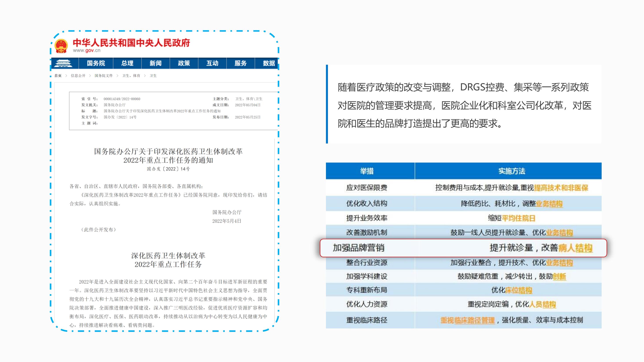Click the notice headline 国务院办公厅关于印发深化医药卫生体制改革
This screenshot has width=644, height=362.
click(168, 151)
